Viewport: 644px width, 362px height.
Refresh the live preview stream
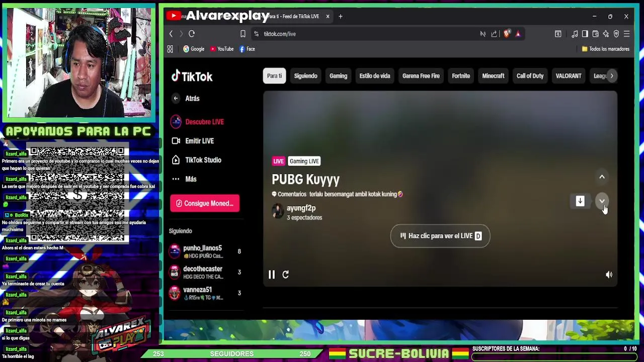tap(285, 275)
